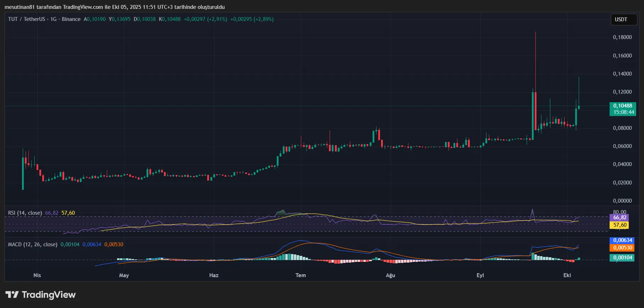Screen dimensions: 644x308
Task: Select the Eki month marker on time axis
Action: [x=567, y=275]
